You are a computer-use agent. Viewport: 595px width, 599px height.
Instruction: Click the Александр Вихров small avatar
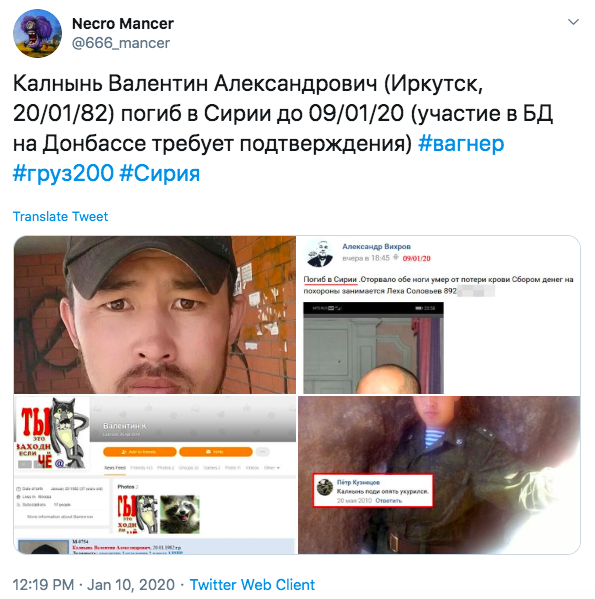[x=320, y=253]
